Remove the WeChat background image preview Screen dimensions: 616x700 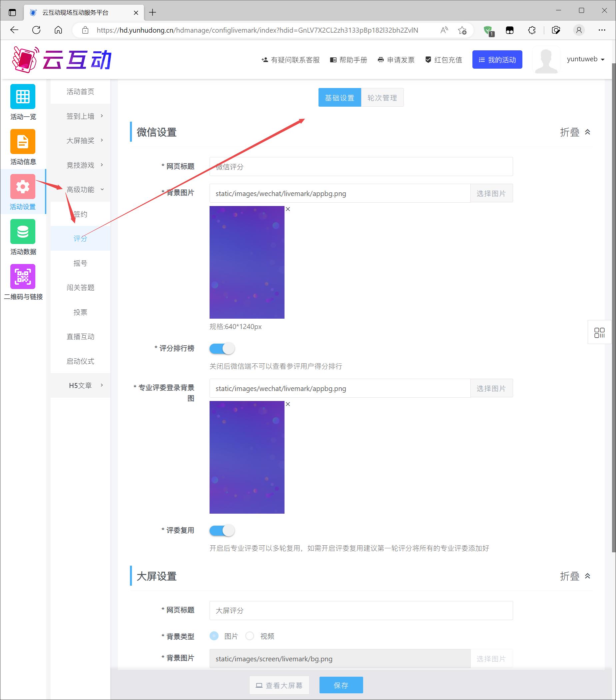click(x=288, y=209)
